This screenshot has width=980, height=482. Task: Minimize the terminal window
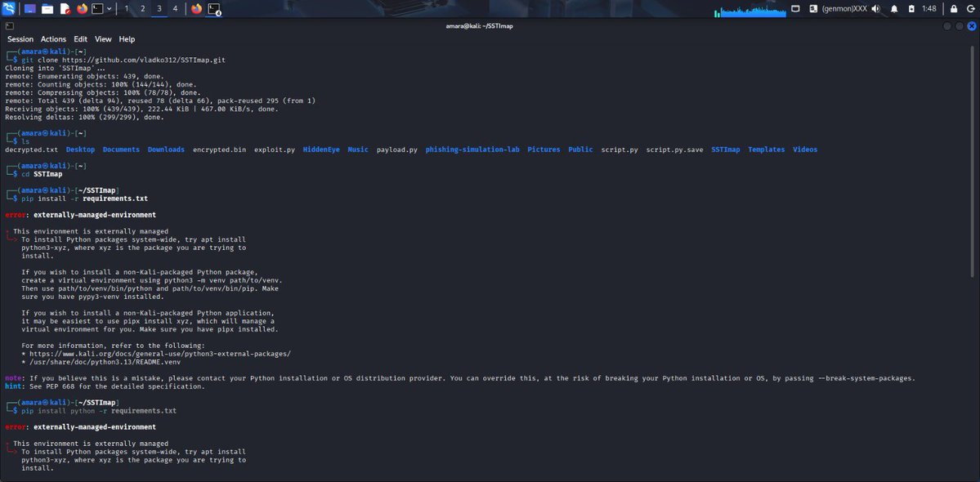948,26
